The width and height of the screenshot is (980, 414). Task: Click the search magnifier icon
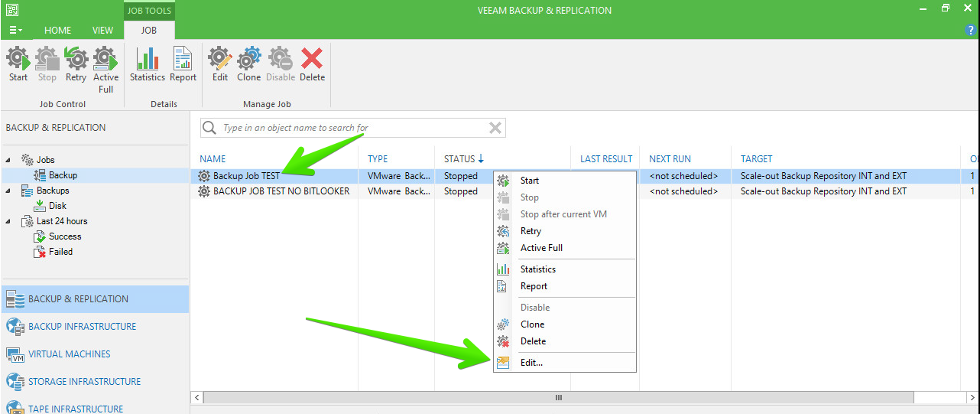coord(210,128)
